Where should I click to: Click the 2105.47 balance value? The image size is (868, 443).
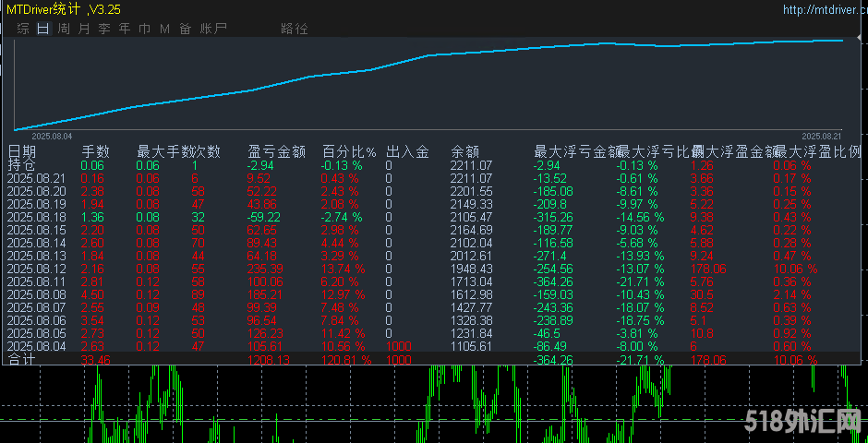(x=472, y=218)
